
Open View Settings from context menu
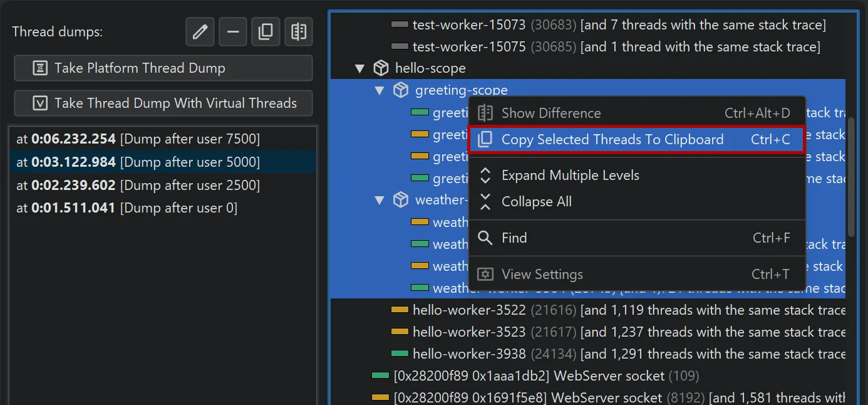point(637,275)
